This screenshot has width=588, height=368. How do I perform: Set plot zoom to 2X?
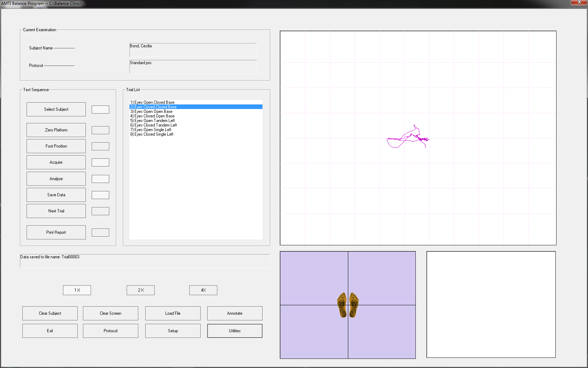tap(141, 290)
